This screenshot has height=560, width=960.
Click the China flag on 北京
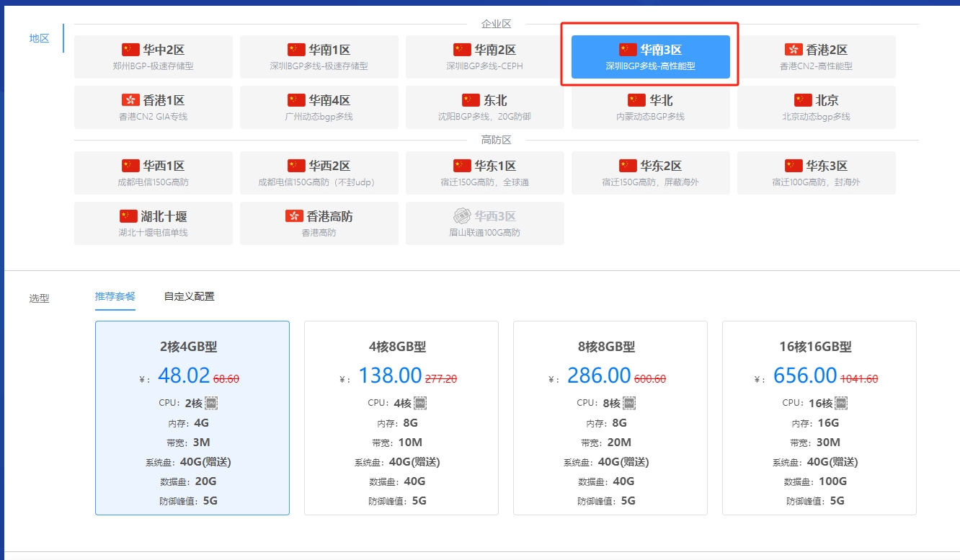coord(803,100)
